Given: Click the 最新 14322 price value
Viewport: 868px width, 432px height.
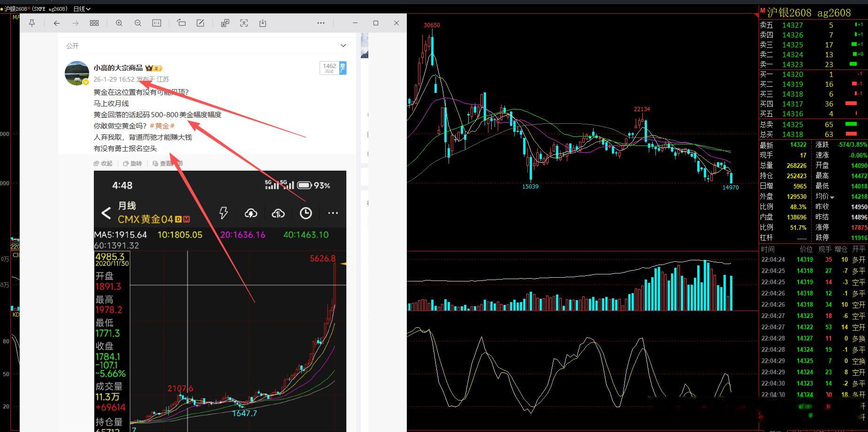Looking at the screenshot, I should [798, 145].
